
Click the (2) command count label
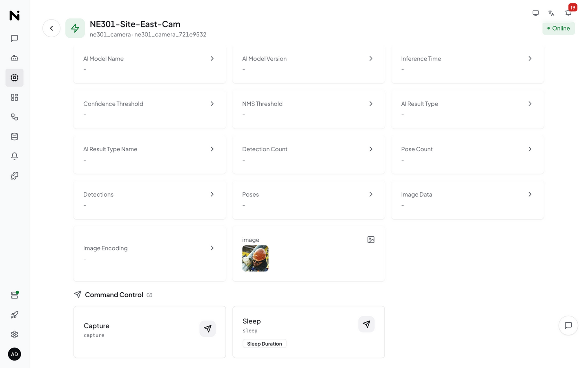pos(149,295)
